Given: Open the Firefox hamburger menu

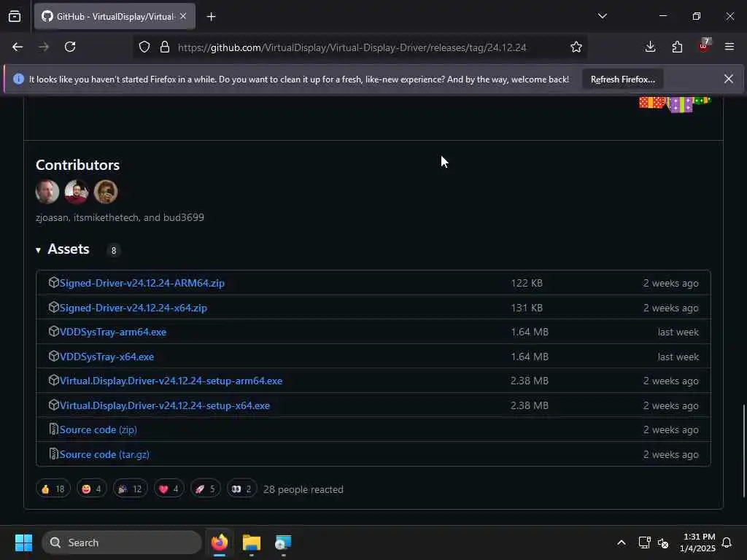Looking at the screenshot, I should pos(729,47).
